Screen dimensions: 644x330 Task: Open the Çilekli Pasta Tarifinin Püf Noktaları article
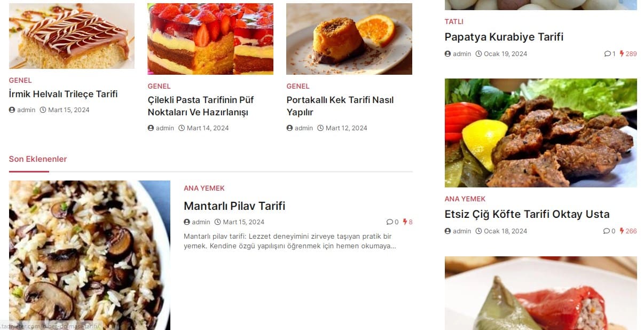pos(201,106)
